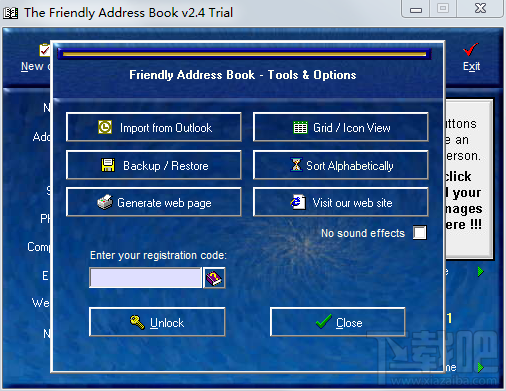Close the Friendly Address Book window
This screenshot has width=506, height=391.
(x=480, y=9)
